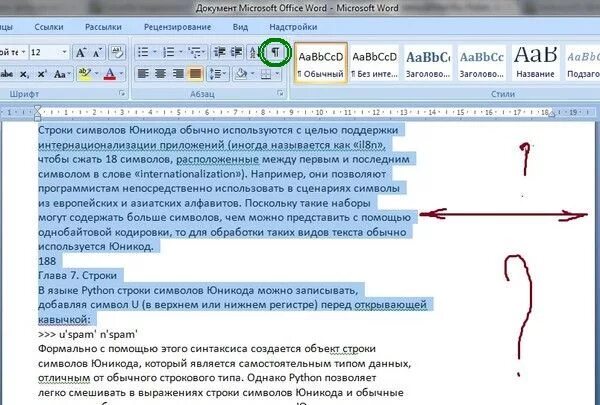The width and height of the screenshot is (600, 405).
Task: Switch to the Рецензирование tab
Action: (x=178, y=27)
